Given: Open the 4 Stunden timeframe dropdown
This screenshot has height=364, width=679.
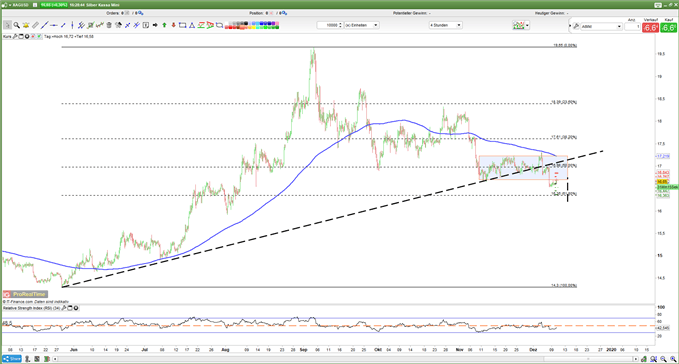Looking at the screenshot, I should pyautogui.click(x=446, y=25).
